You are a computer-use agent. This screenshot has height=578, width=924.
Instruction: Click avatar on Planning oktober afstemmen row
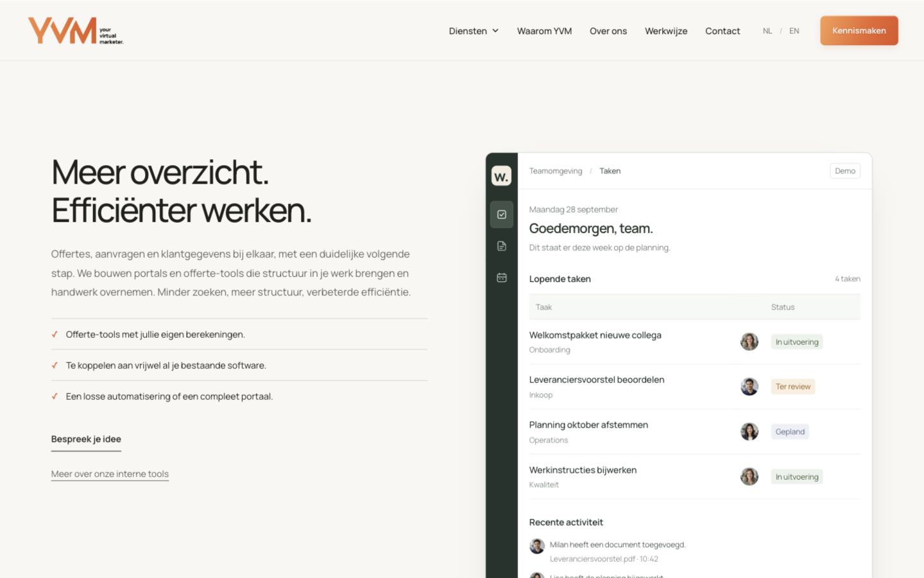(x=749, y=432)
